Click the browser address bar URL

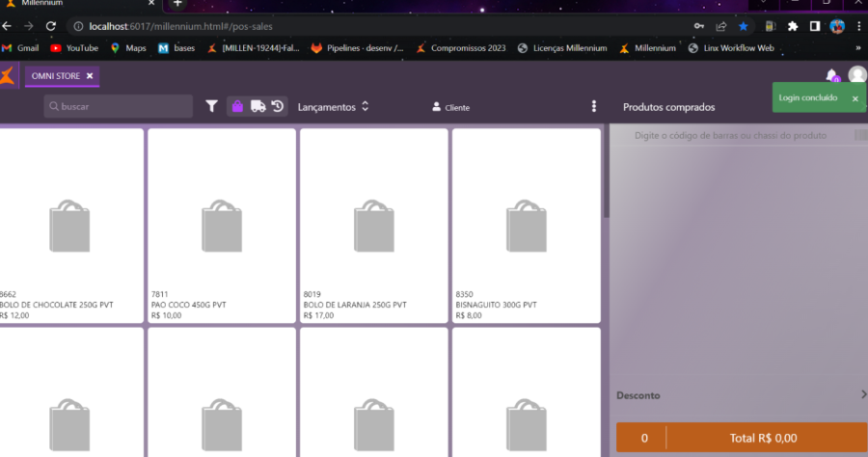pos(181,26)
